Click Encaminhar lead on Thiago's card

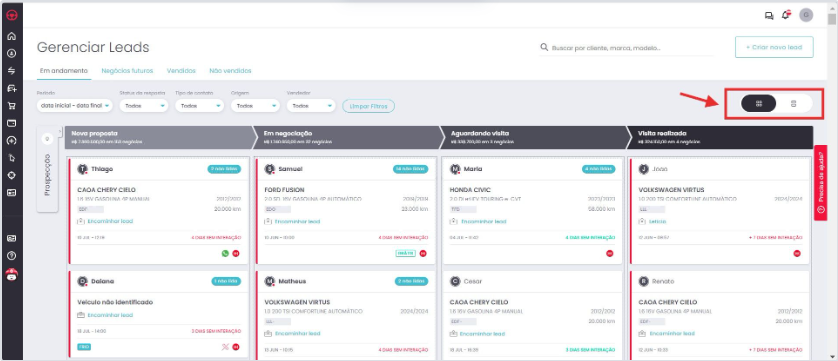[x=110, y=221]
